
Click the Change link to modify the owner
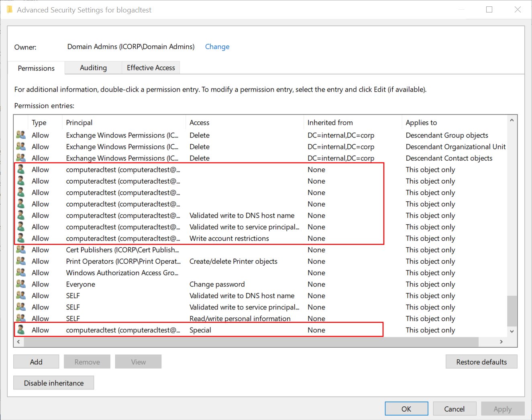(x=217, y=47)
